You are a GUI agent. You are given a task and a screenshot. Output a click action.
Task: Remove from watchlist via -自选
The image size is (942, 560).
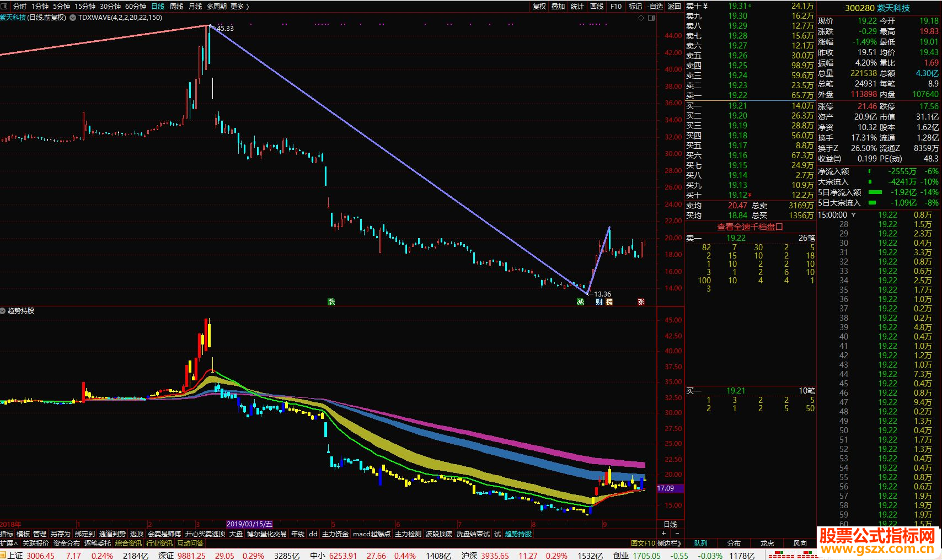tap(655, 7)
